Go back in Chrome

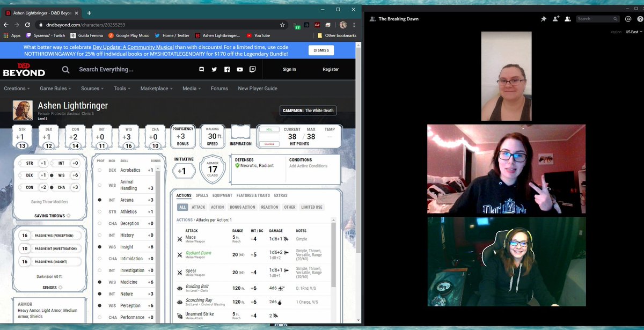point(6,25)
